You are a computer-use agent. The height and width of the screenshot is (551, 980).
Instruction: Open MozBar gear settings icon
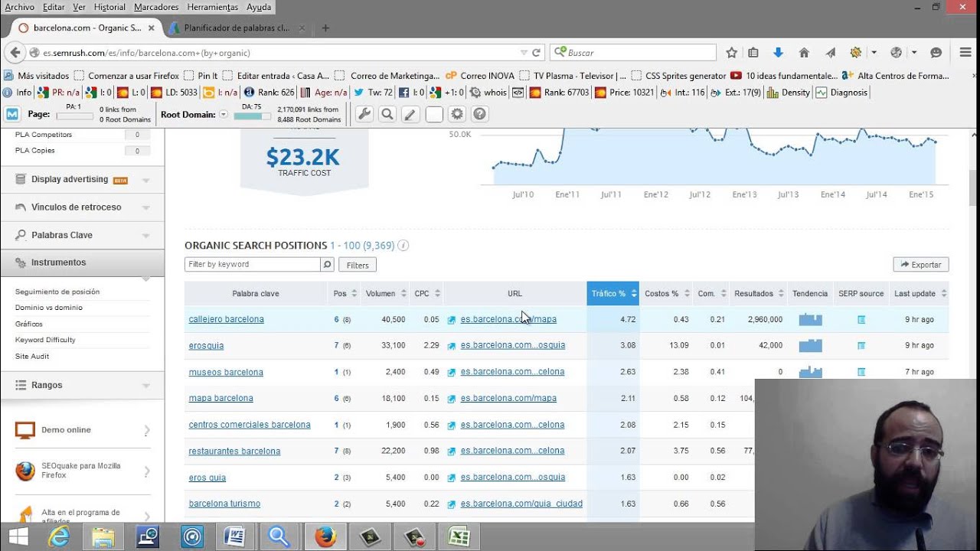pyautogui.click(x=457, y=114)
